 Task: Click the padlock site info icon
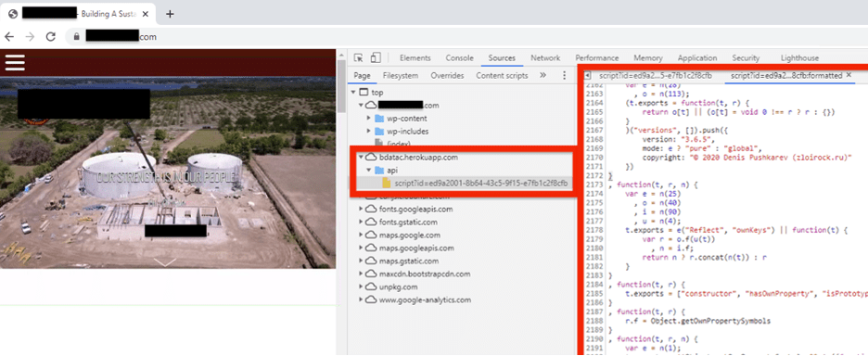76,37
